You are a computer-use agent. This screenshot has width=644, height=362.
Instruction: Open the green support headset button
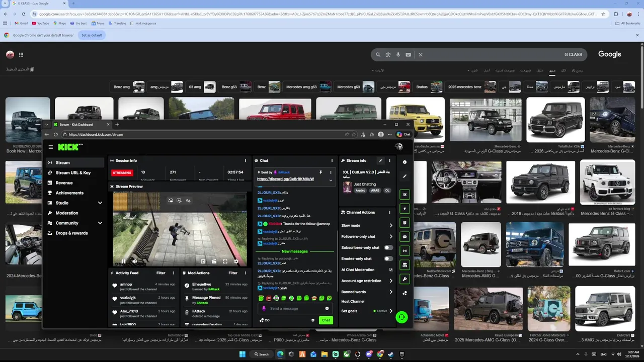[x=401, y=317]
